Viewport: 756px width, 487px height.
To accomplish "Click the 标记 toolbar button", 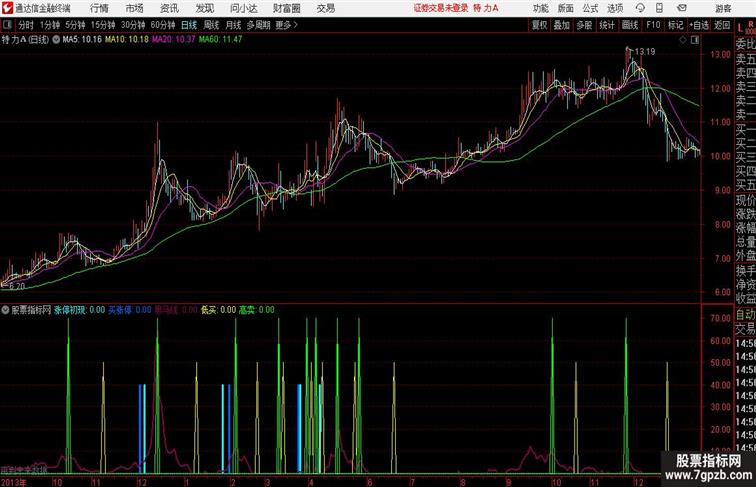I will coord(675,25).
